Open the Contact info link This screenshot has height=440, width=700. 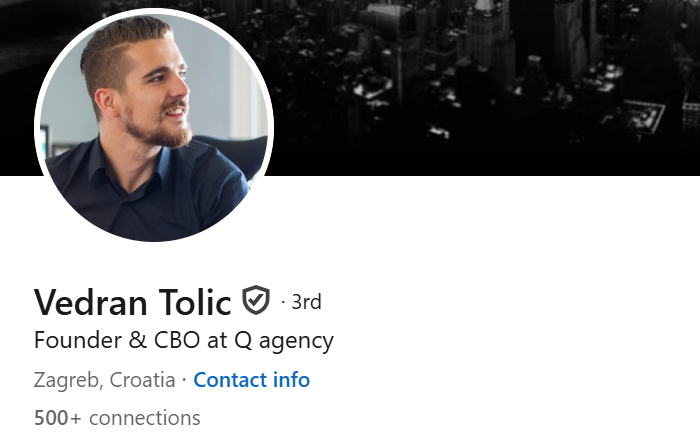click(251, 380)
